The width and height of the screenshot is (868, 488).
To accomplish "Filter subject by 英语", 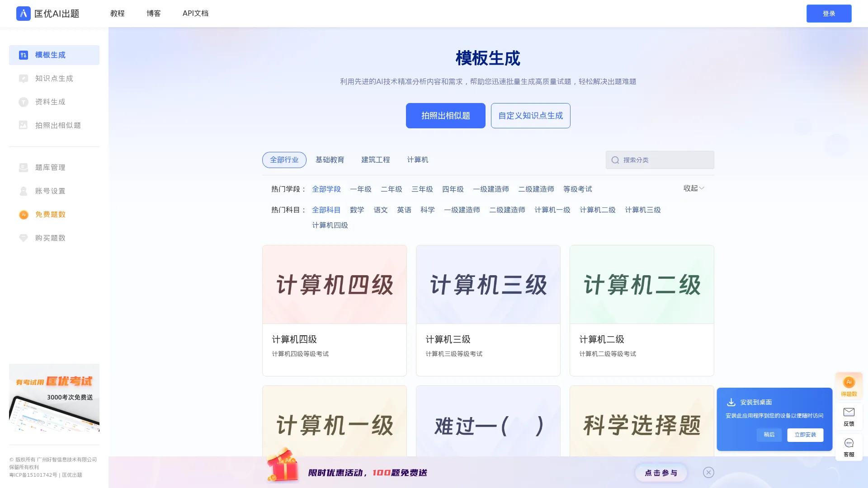I will pyautogui.click(x=404, y=210).
